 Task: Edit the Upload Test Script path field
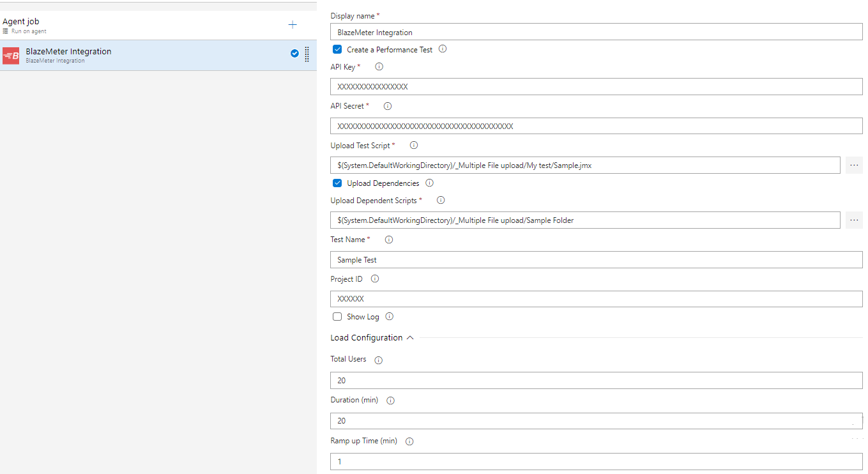coord(585,165)
